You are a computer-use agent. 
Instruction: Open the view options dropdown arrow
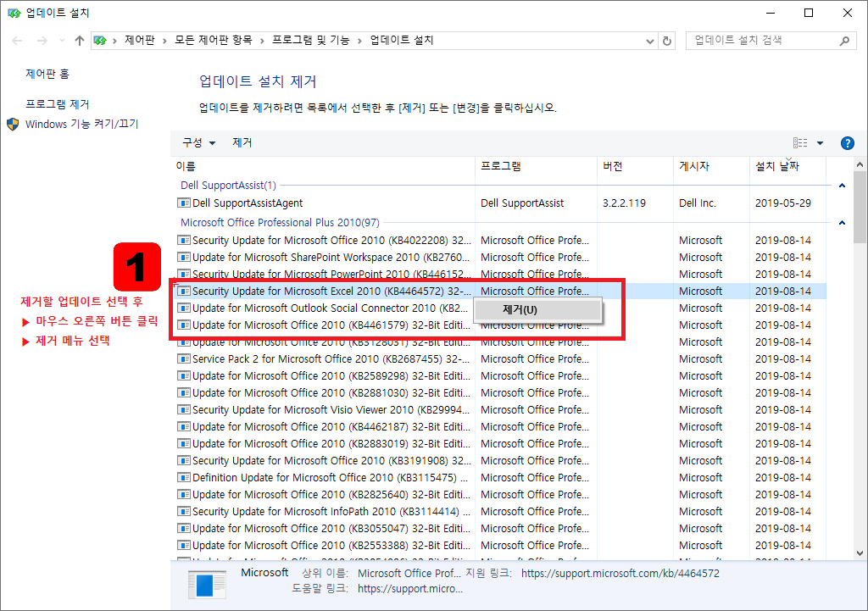coord(820,142)
